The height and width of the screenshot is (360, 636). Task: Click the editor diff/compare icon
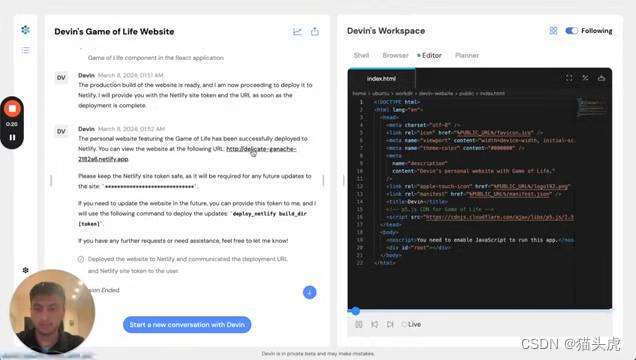(585, 78)
